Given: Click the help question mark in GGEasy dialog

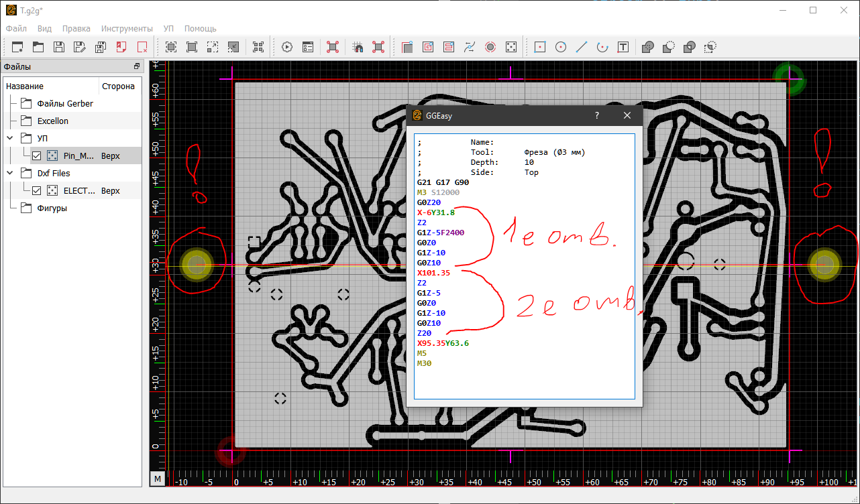Looking at the screenshot, I should pos(597,115).
